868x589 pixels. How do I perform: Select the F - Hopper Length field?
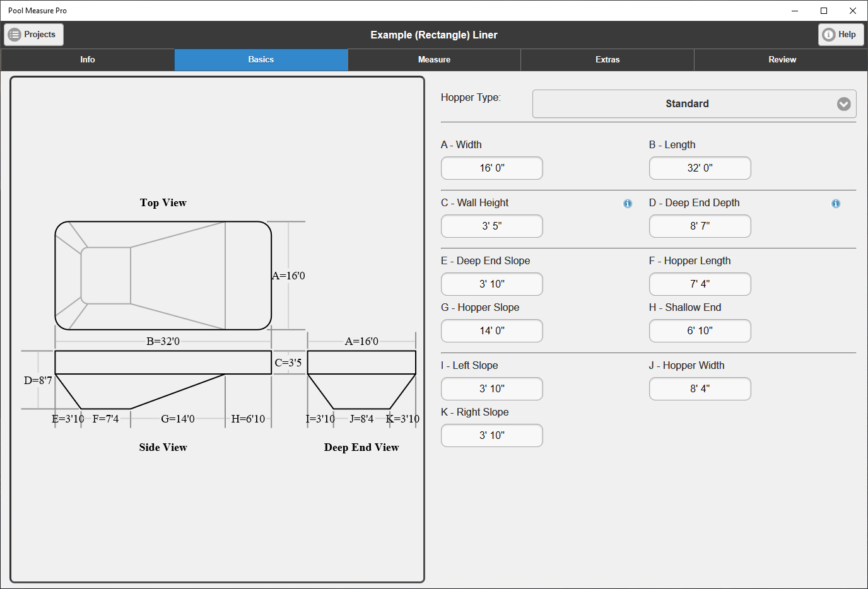[x=700, y=284]
